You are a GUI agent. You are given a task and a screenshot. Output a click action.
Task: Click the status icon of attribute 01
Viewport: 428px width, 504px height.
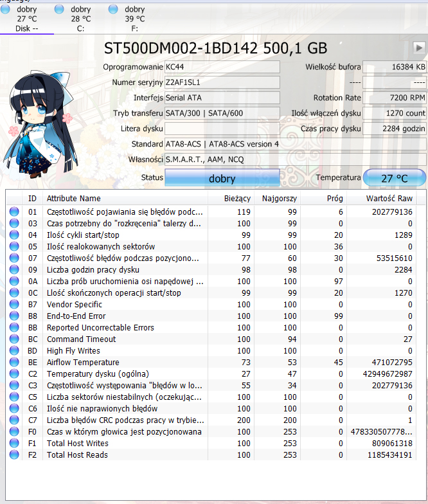pyautogui.click(x=14, y=212)
